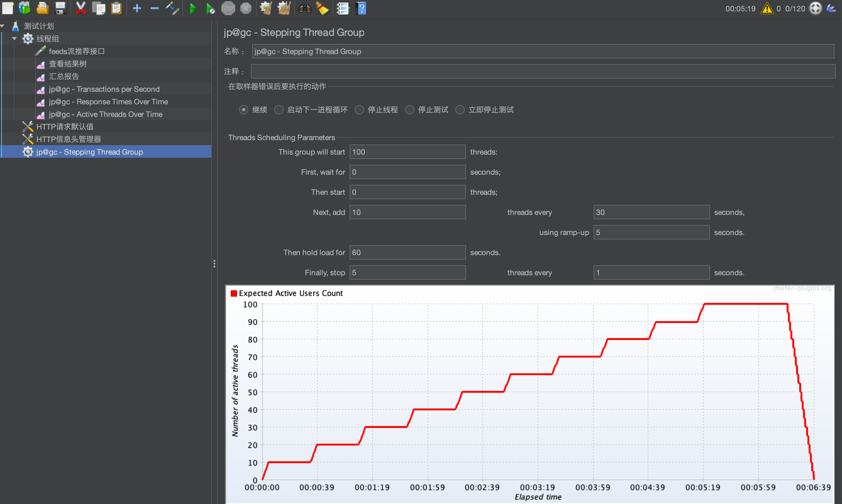
Task: Click the warning triangle log icon
Action: 767,8
